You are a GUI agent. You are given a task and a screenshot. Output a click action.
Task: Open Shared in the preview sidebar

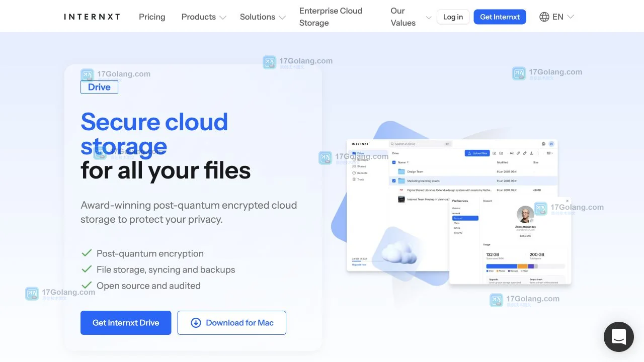tap(359, 166)
